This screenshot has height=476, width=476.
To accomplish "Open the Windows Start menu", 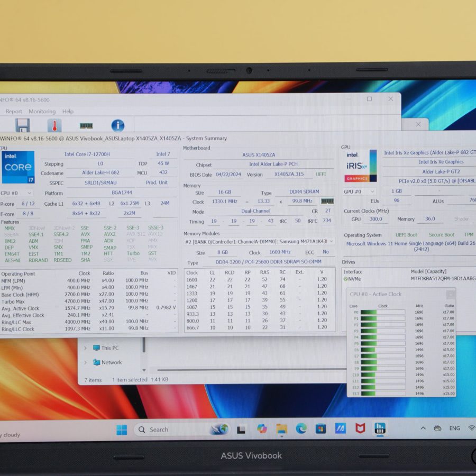I will pyautogui.click(x=122, y=429).
